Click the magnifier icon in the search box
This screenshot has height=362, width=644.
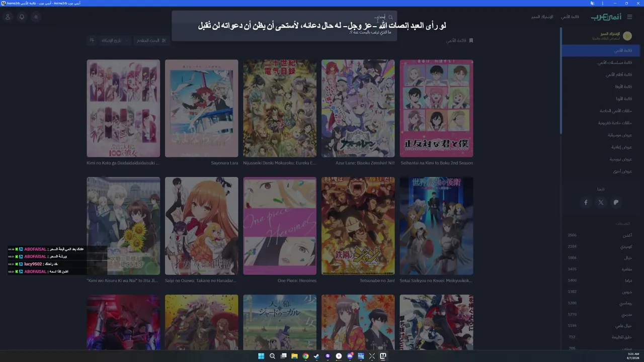(390, 17)
